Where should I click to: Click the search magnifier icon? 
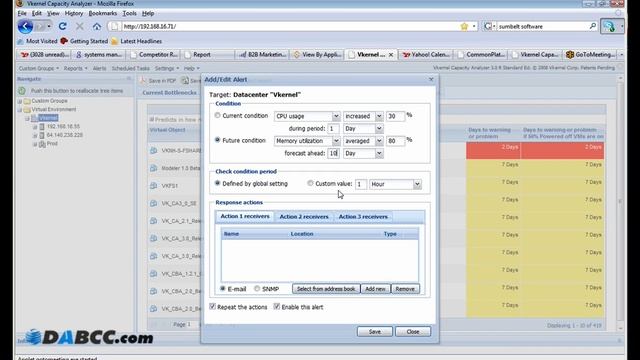pyautogui.click(x=593, y=26)
